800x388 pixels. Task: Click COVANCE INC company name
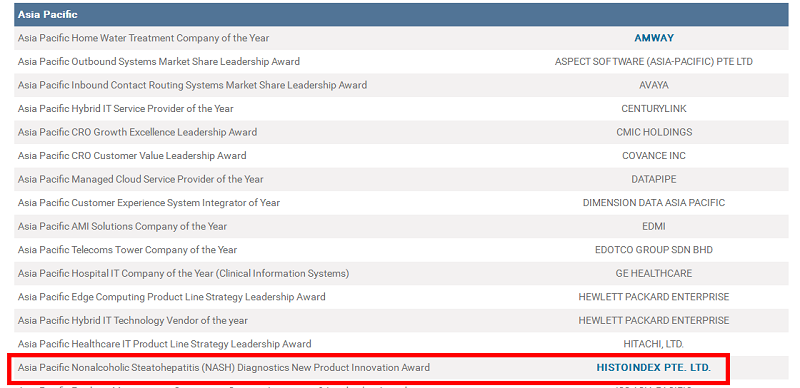click(x=654, y=156)
